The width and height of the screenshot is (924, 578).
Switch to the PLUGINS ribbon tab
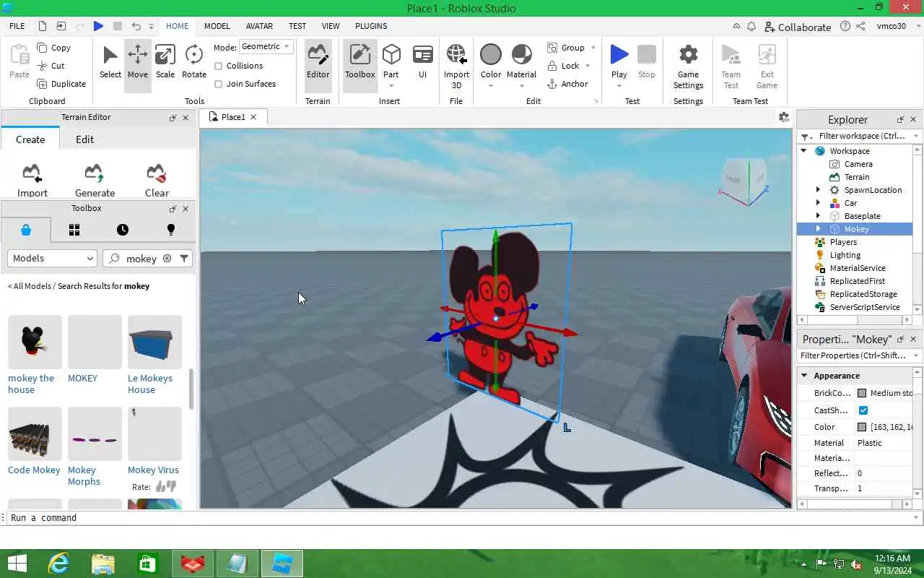click(x=371, y=26)
